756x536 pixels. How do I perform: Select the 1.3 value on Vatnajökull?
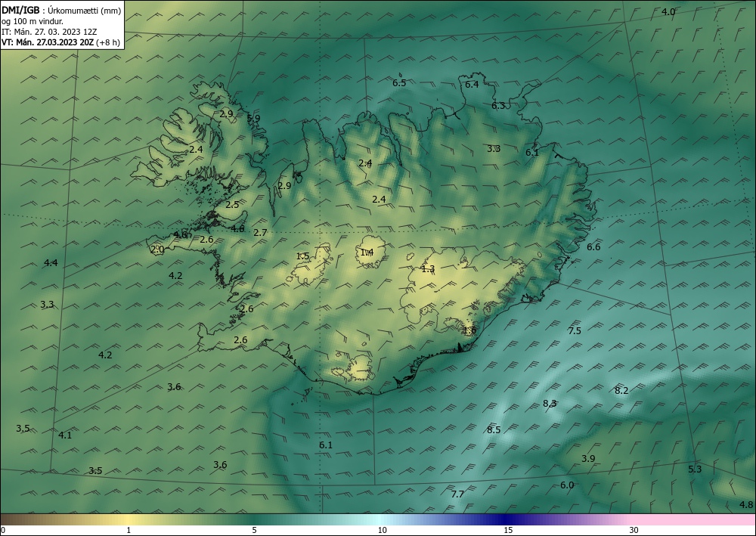(x=428, y=269)
